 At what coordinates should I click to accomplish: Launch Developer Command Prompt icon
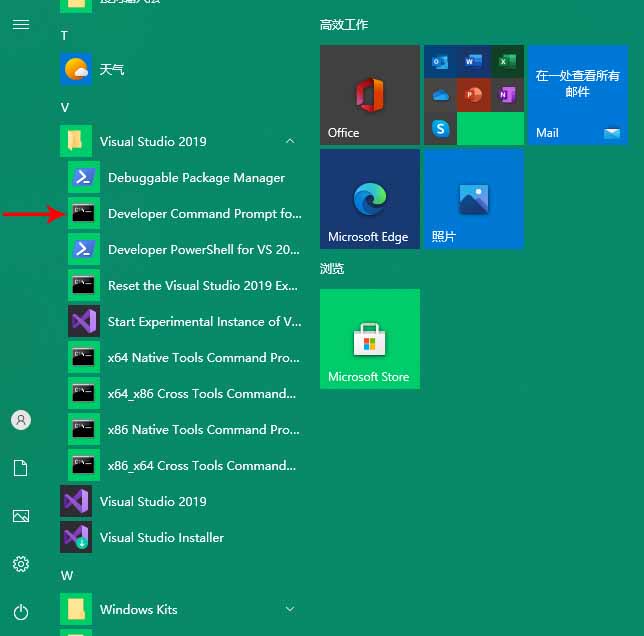tap(84, 214)
